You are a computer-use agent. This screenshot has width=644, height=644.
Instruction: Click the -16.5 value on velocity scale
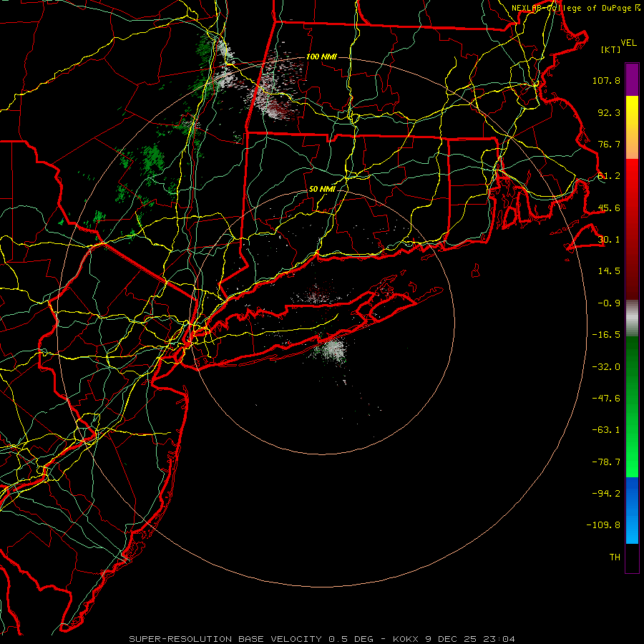[606, 335]
